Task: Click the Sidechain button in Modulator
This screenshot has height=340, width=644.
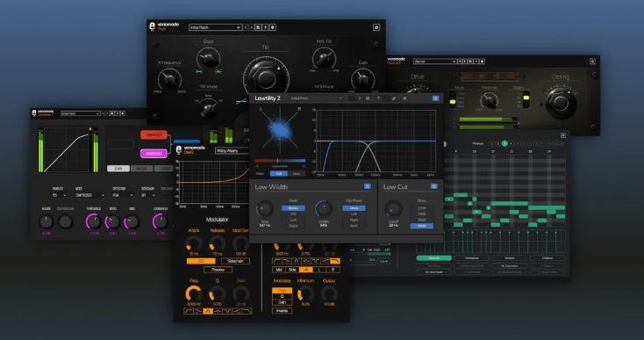Action: 235,261
